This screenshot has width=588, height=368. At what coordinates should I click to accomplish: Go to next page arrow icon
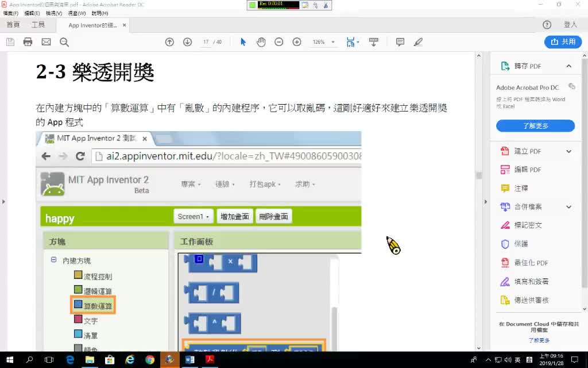[x=188, y=42]
